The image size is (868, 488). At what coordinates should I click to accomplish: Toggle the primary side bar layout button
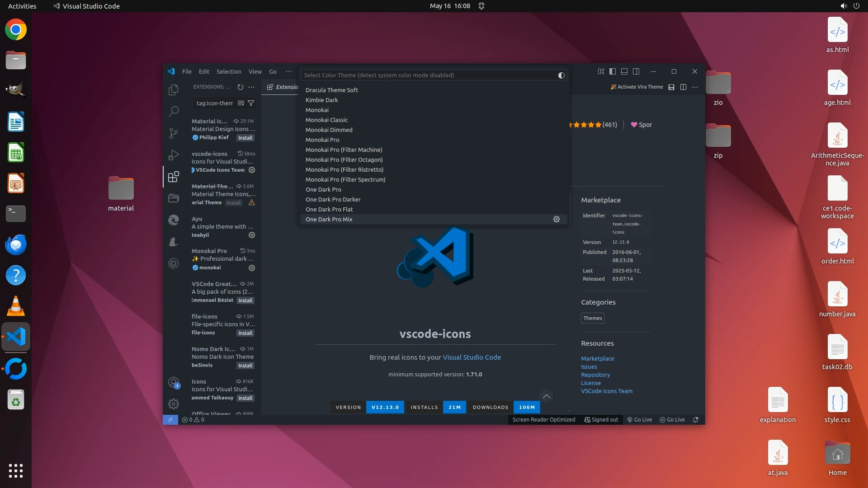pos(613,71)
